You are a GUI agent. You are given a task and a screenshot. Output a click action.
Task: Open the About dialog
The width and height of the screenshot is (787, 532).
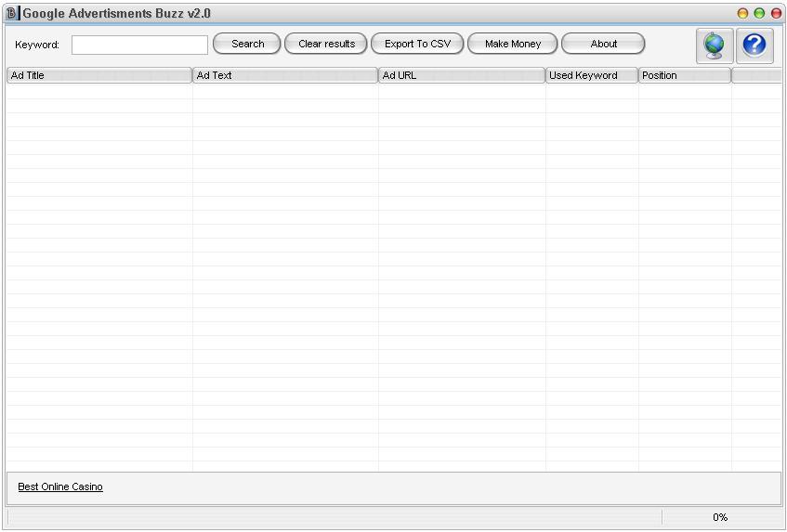click(603, 44)
